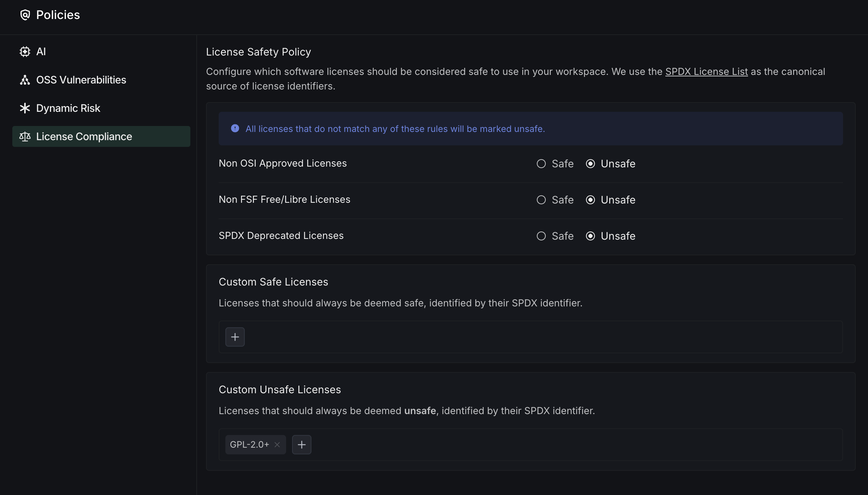Switch to the Dynamic Risk section

[68, 108]
